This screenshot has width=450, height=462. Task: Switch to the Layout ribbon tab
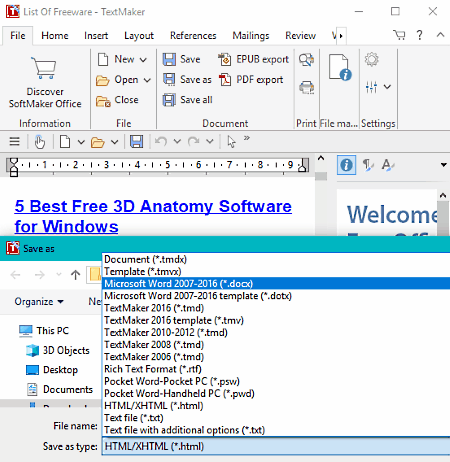click(x=139, y=36)
